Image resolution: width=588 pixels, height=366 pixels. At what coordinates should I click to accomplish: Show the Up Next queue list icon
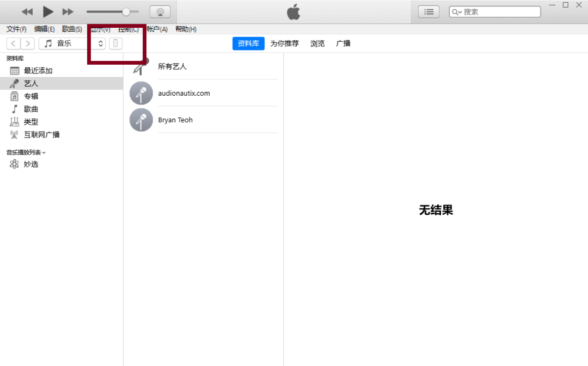coord(428,11)
